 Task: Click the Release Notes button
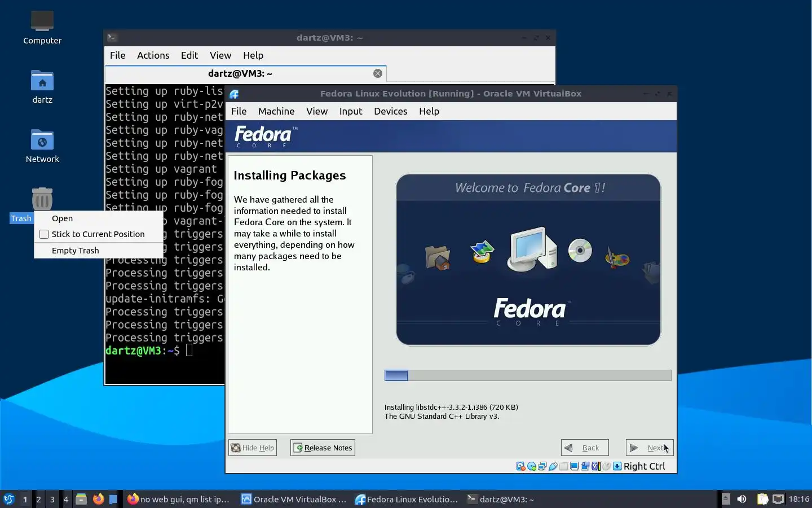[x=323, y=448]
